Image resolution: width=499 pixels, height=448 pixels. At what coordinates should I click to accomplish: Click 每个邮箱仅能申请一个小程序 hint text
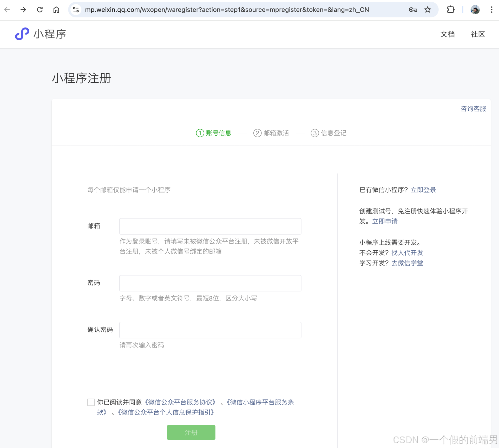129,190
